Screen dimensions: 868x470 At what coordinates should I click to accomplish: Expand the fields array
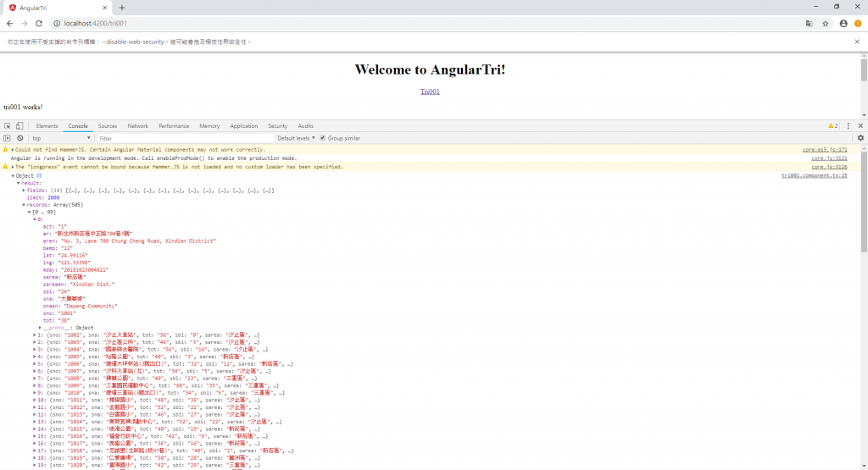[x=24, y=191]
